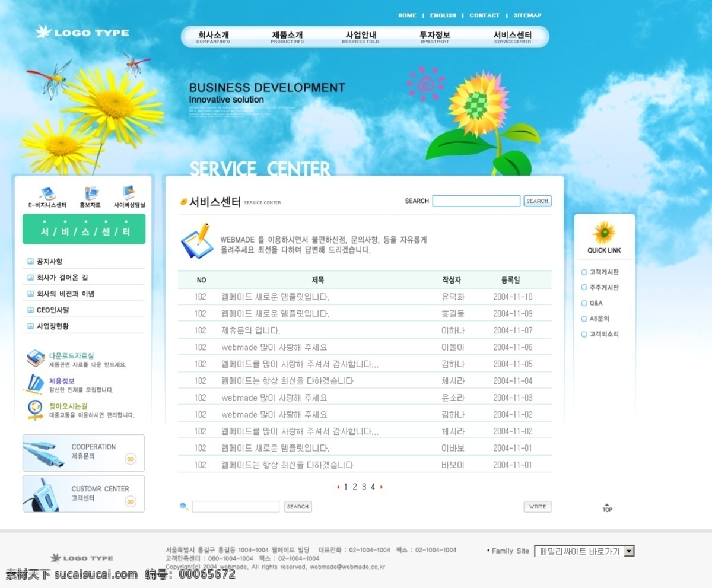712x588 pixels.
Task: Click the 등록일 column header
Action: point(510,280)
